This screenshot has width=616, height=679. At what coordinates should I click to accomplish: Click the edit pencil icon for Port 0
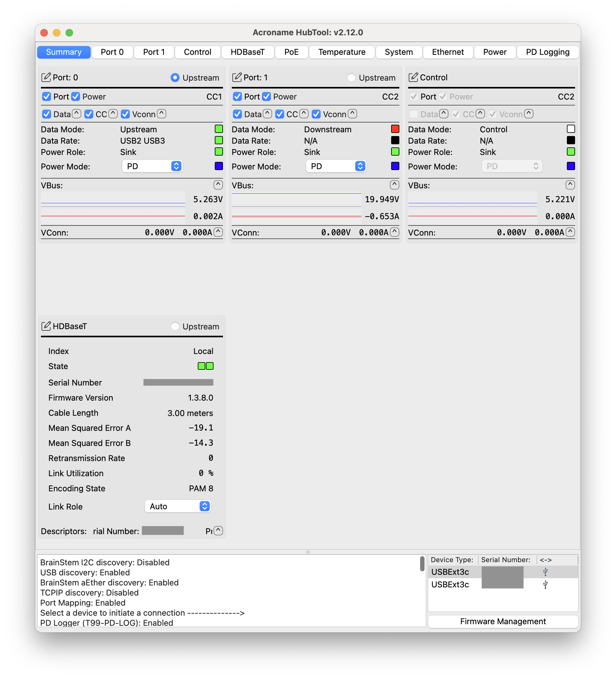pyautogui.click(x=46, y=77)
